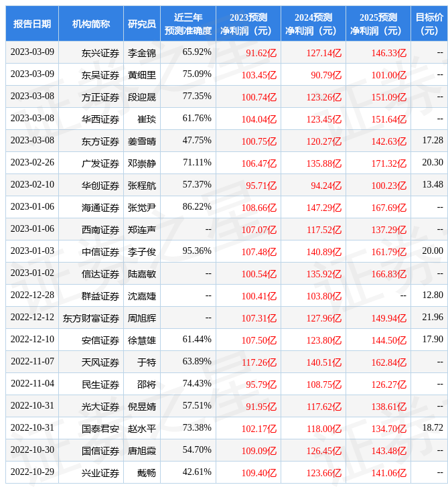Click target price 13.48
Screen dimensions: 448x489
point(433,185)
